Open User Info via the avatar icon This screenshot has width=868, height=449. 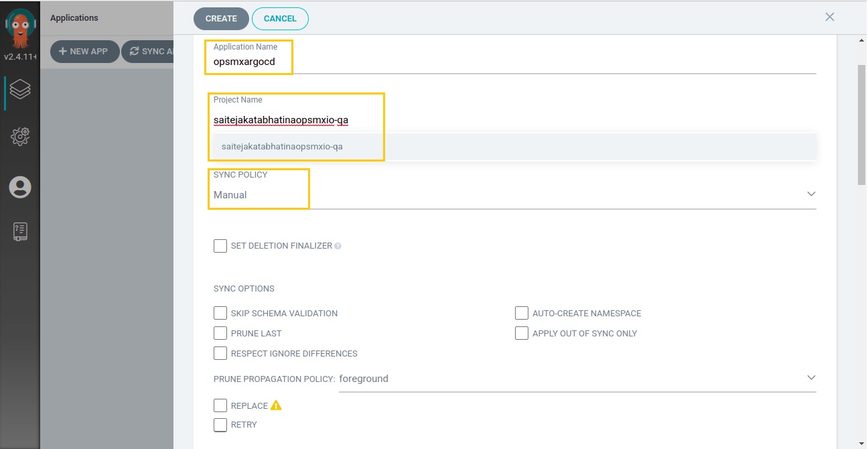(x=20, y=187)
